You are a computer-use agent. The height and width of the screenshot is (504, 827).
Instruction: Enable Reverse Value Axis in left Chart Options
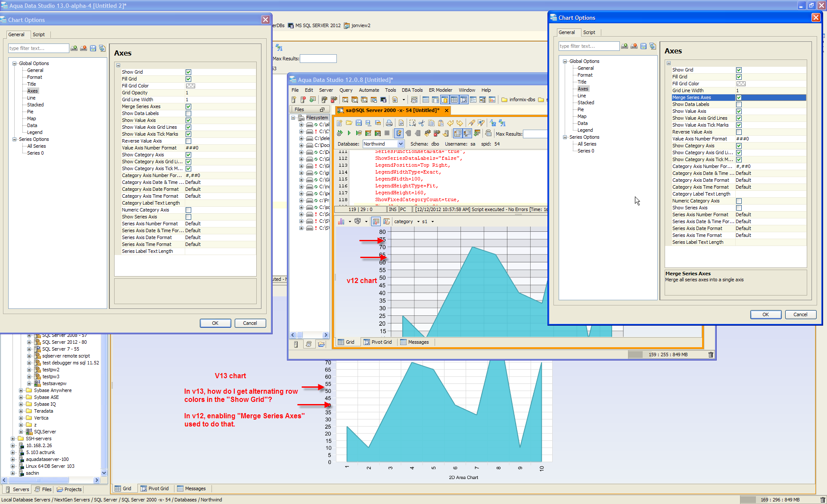(x=188, y=141)
